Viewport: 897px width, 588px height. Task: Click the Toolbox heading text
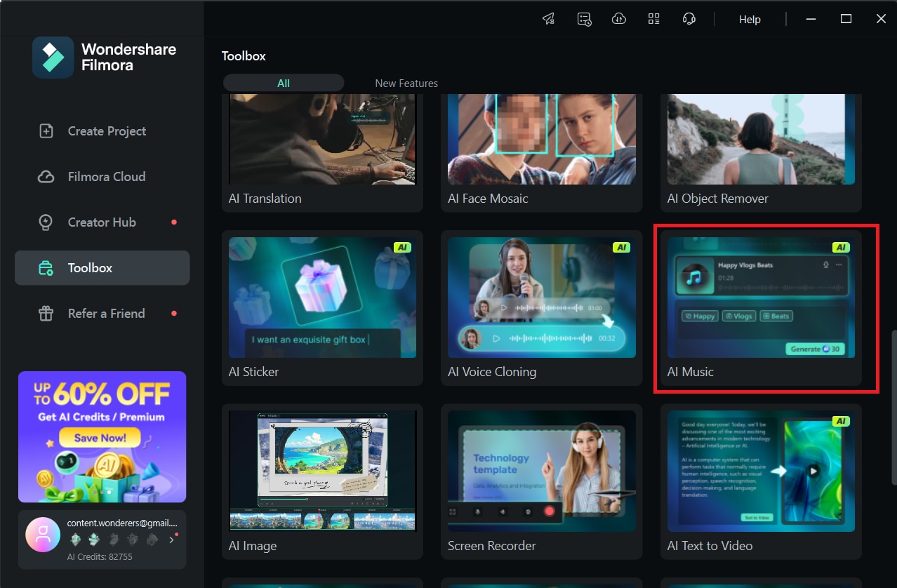point(244,56)
